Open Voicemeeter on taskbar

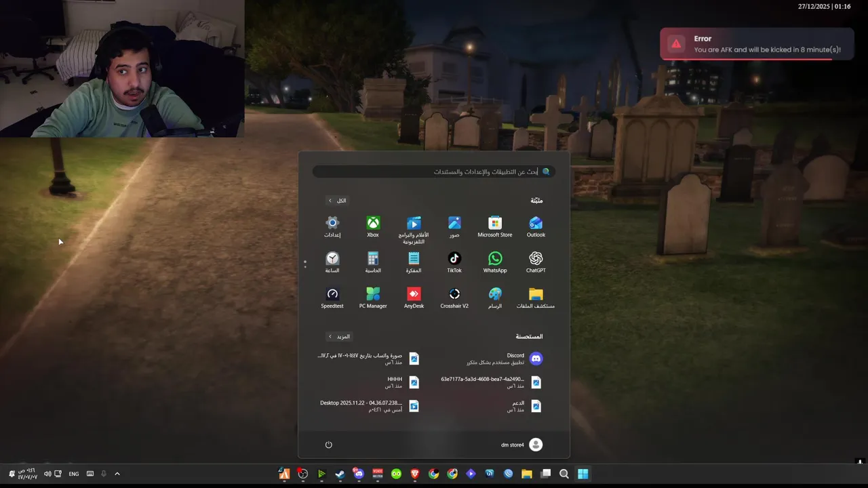point(378,474)
